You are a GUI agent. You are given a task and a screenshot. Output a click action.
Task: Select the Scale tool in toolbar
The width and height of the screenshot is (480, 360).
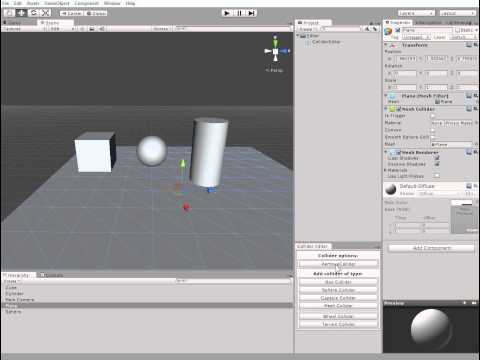point(46,13)
